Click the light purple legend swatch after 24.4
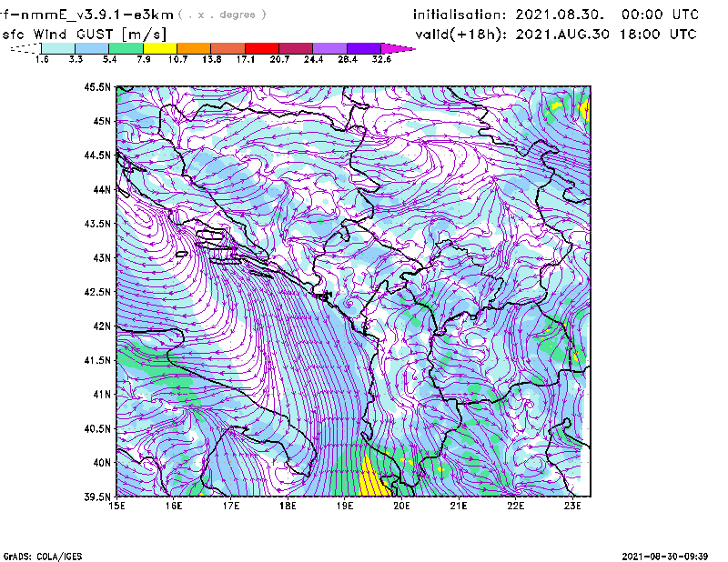Image resolution: width=728 pixels, height=562 pixels. click(x=329, y=48)
